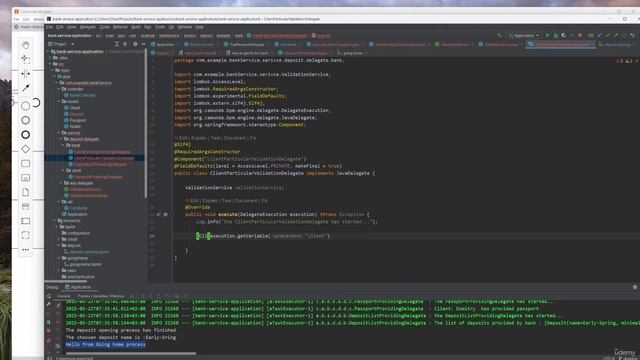Screen dimensions: 640x360
Task: Click the horizontal scrollbar in the console
Action: click(131, 353)
